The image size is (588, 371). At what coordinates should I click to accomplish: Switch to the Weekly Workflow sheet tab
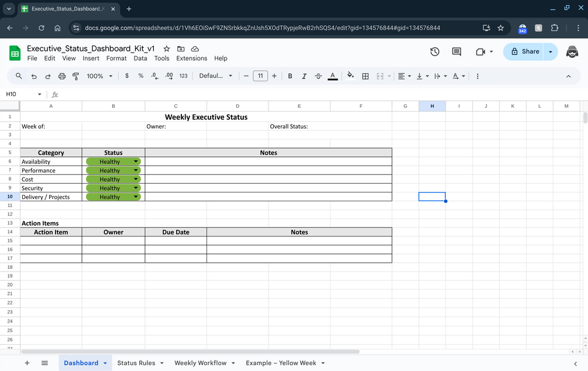(200, 363)
